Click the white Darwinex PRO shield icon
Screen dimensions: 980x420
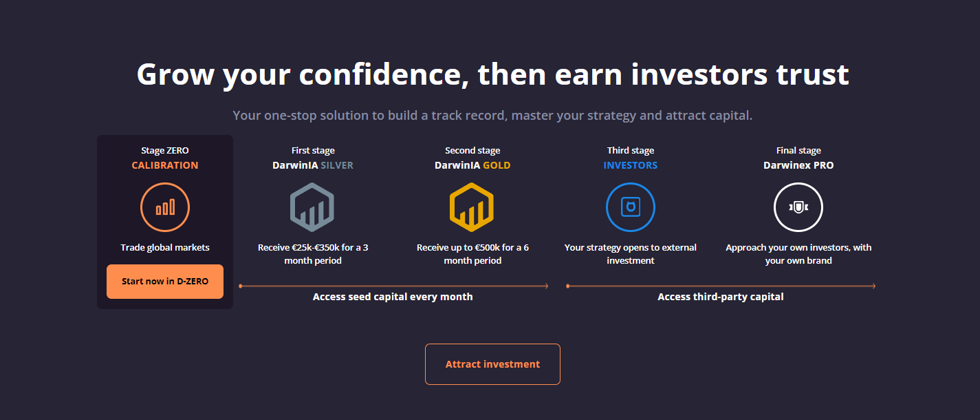pyautogui.click(x=798, y=207)
